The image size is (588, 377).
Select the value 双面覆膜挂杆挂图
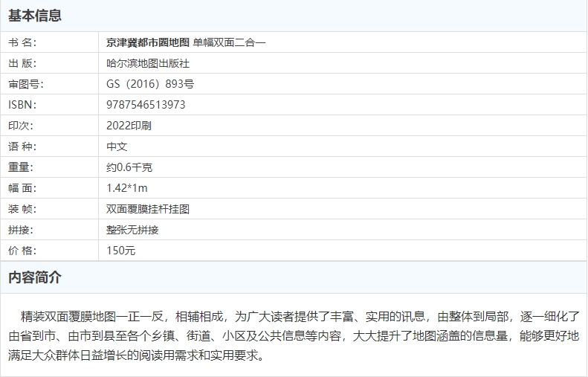tap(148, 209)
